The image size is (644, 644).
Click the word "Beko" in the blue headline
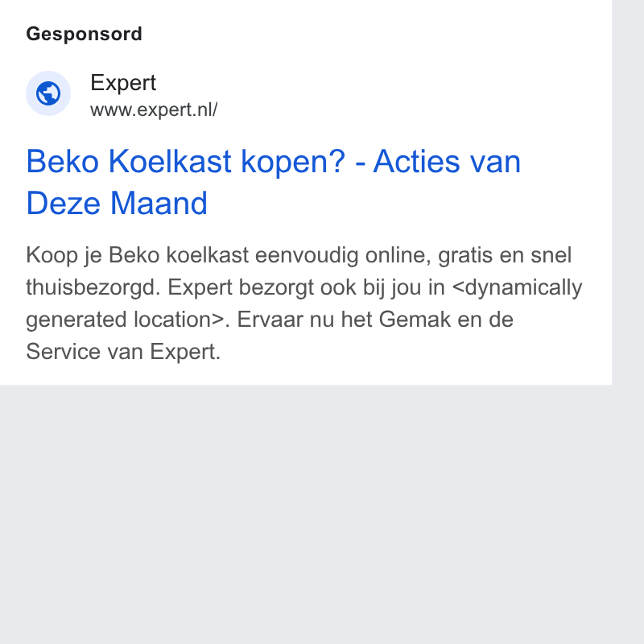pos(63,162)
